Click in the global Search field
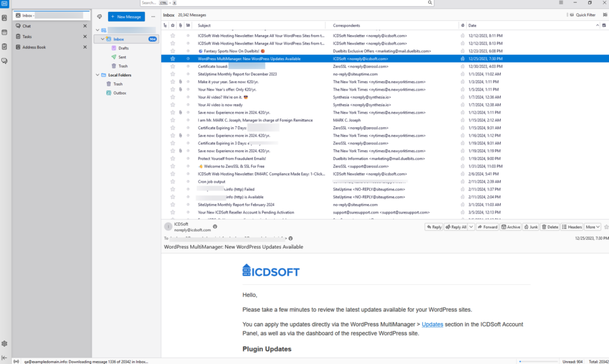 click(287, 3)
